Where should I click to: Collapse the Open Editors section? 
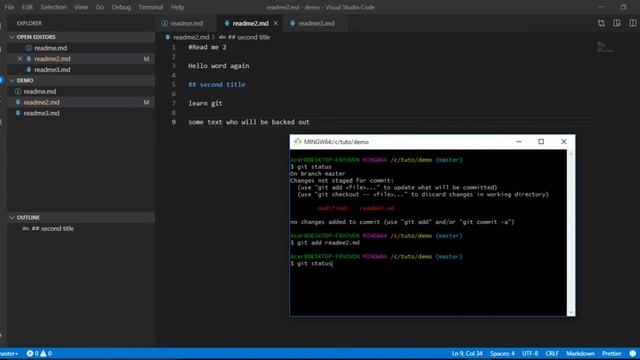[81, 37]
